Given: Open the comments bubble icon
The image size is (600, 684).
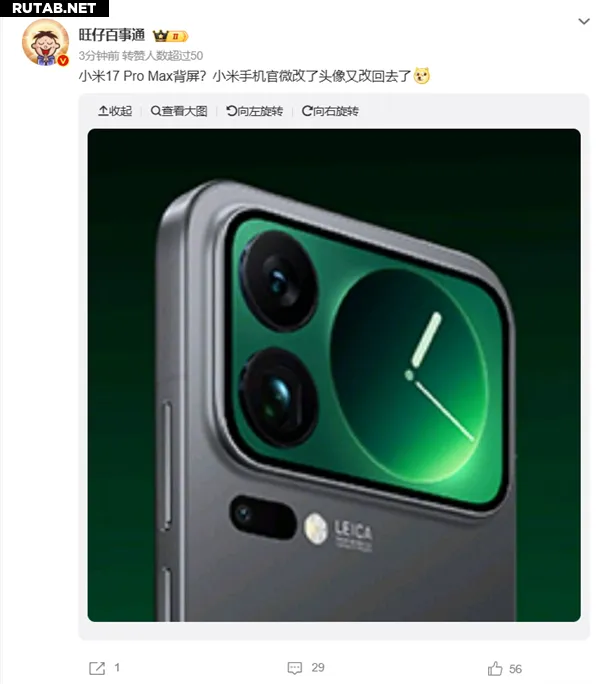Looking at the screenshot, I should coord(295,668).
